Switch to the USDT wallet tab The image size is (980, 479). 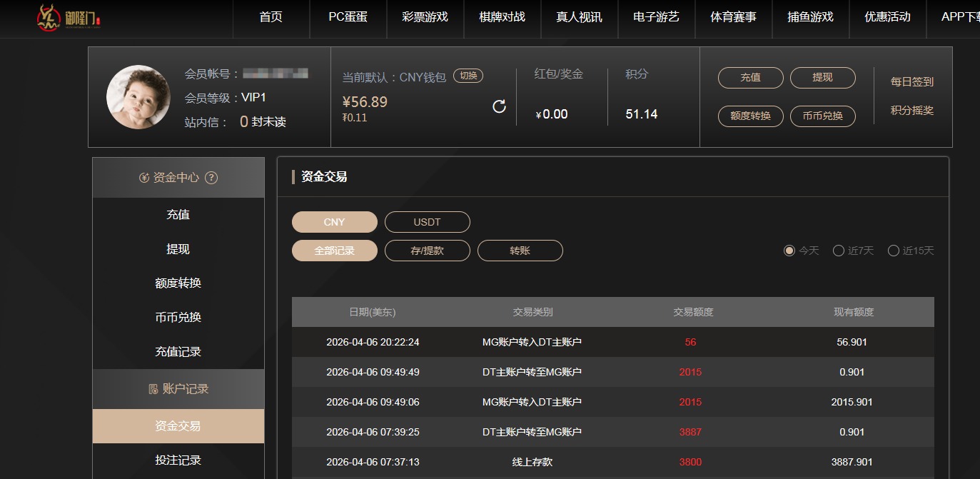pos(427,222)
